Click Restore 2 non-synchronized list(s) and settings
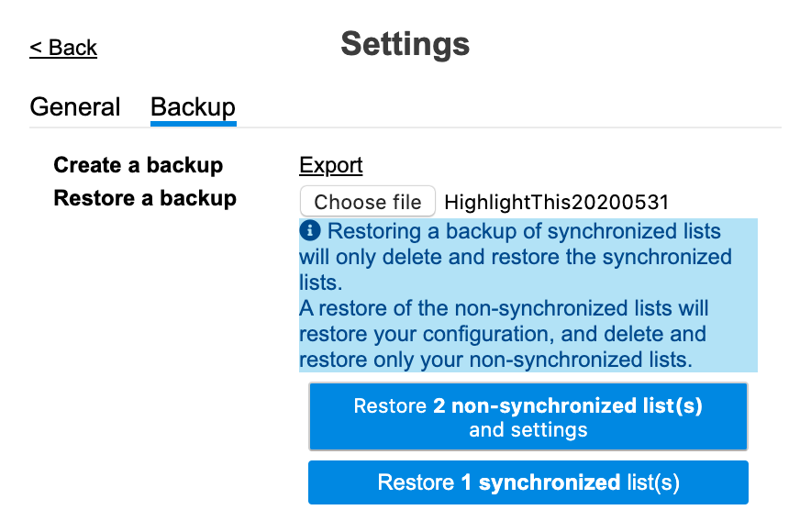Image resolution: width=811 pixels, height=532 pixels. tap(528, 416)
